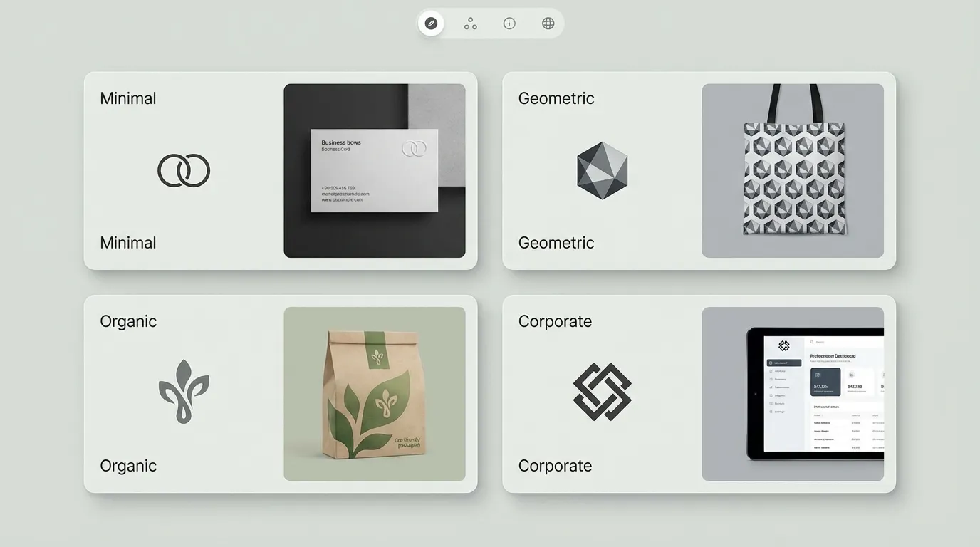This screenshot has width=980, height=547.
Task: Click the globe icon in top navigation
Action: pos(548,24)
